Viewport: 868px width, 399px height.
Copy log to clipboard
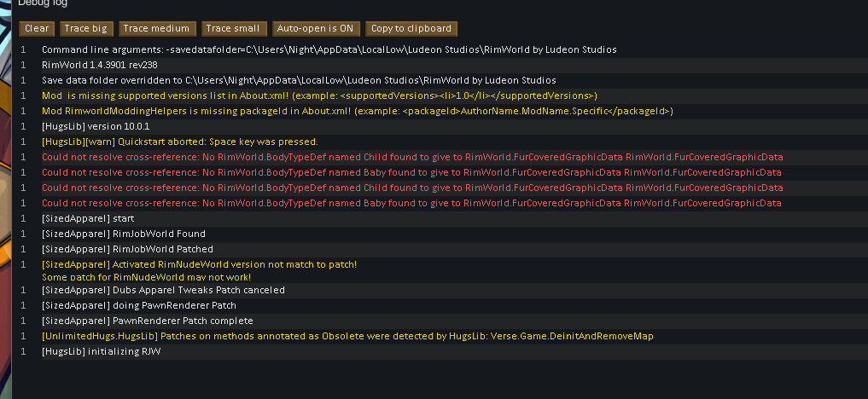(x=411, y=29)
